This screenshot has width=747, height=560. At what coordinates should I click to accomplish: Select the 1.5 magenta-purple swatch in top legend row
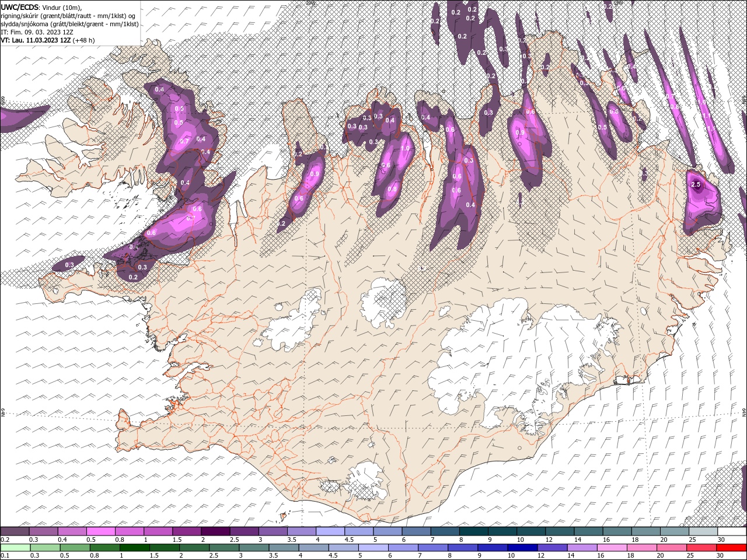point(187,531)
